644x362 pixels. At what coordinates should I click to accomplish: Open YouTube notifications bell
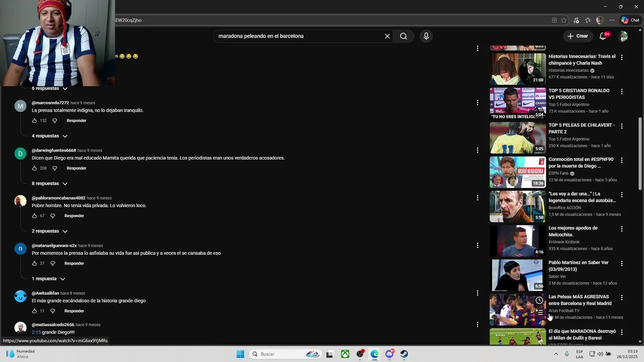pyautogui.click(x=603, y=36)
